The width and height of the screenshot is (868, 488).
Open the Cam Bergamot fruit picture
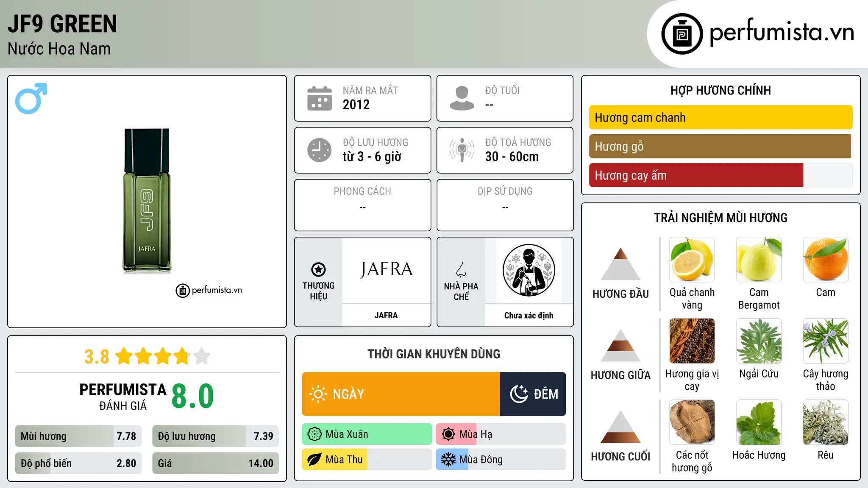pos(759,260)
